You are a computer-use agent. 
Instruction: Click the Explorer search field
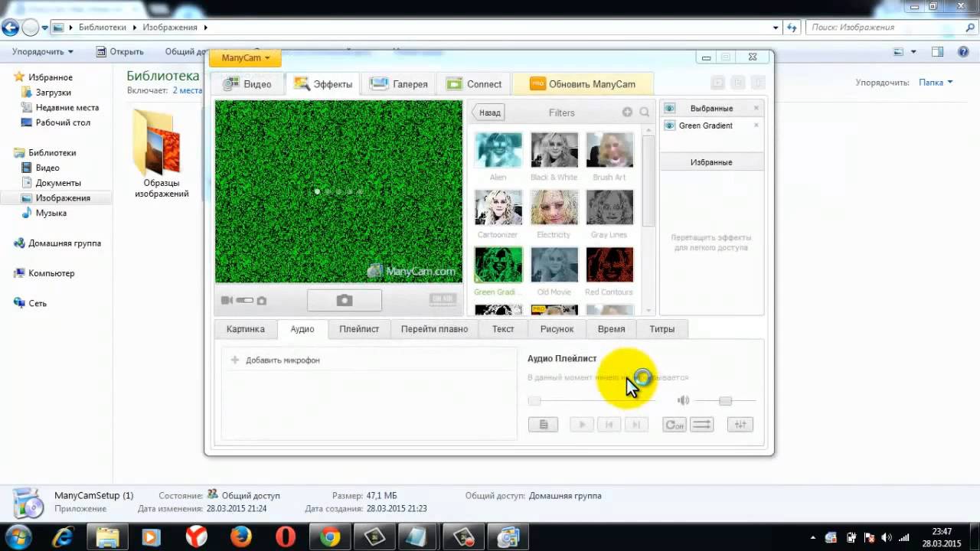(891, 28)
